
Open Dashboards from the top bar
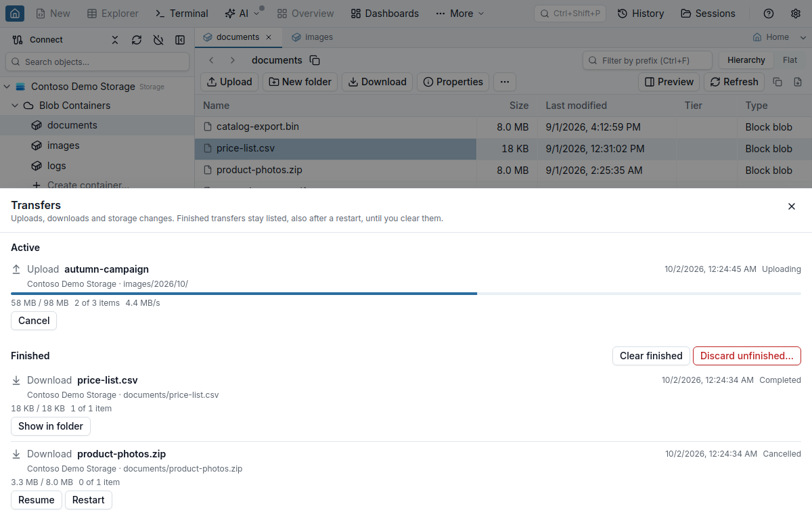tap(385, 14)
